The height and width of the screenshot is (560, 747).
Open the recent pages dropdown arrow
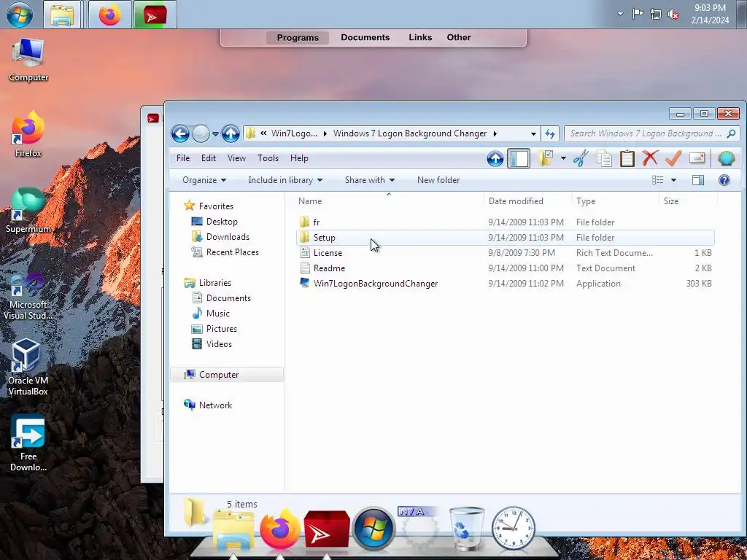click(x=215, y=134)
